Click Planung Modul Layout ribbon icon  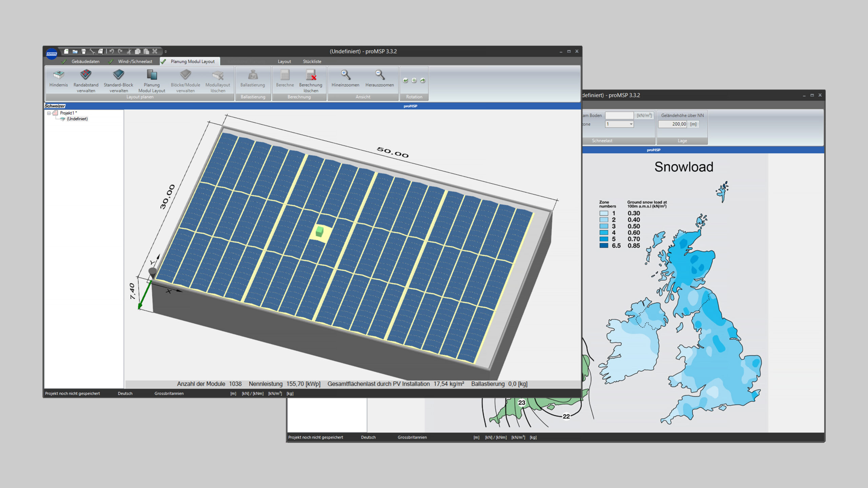pos(152,75)
